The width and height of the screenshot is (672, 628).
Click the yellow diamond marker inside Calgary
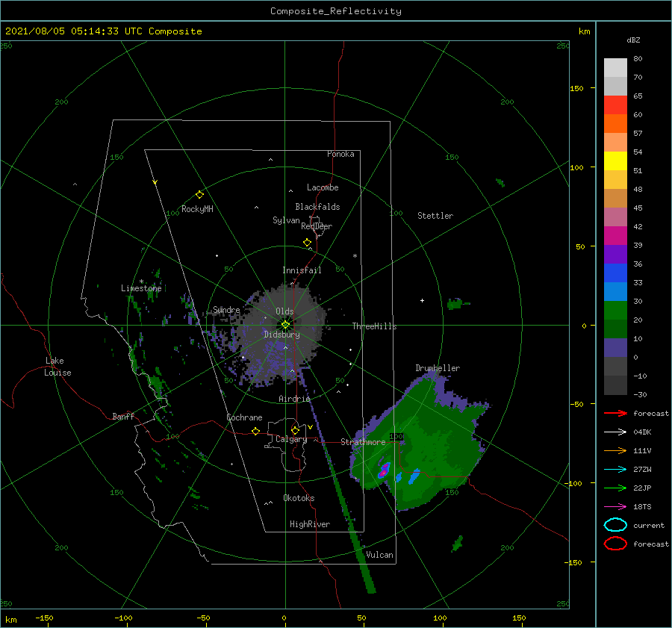pyautogui.click(x=295, y=430)
